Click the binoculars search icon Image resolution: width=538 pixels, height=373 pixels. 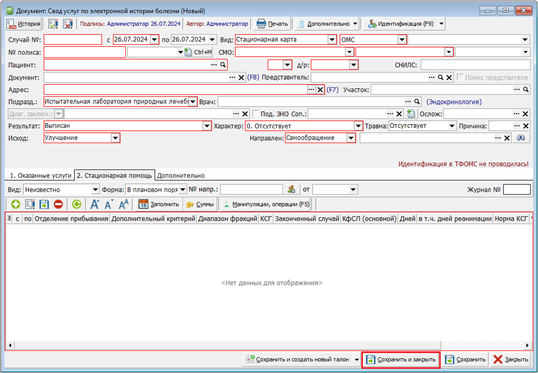[x=521, y=138]
